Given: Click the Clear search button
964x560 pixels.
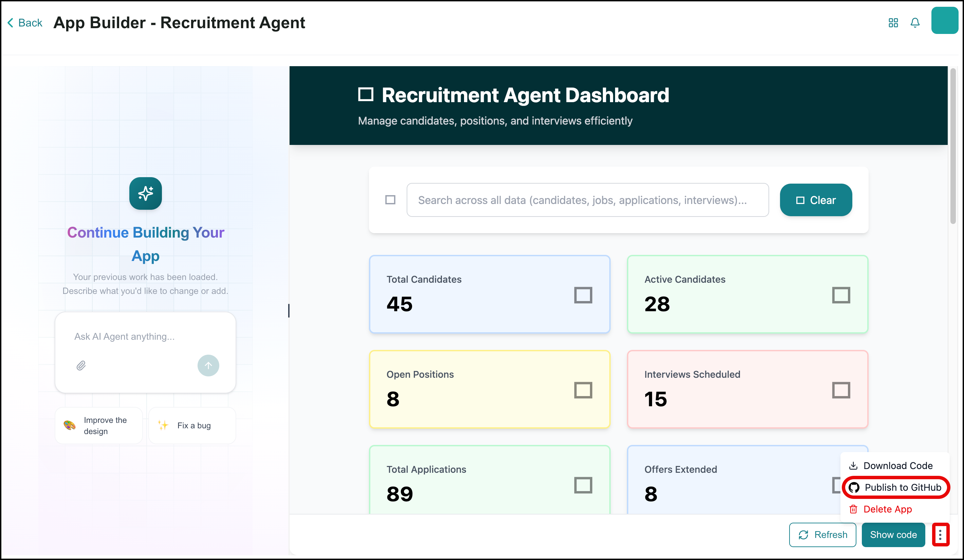Looking at the screenshot, I should pos(816,200).
